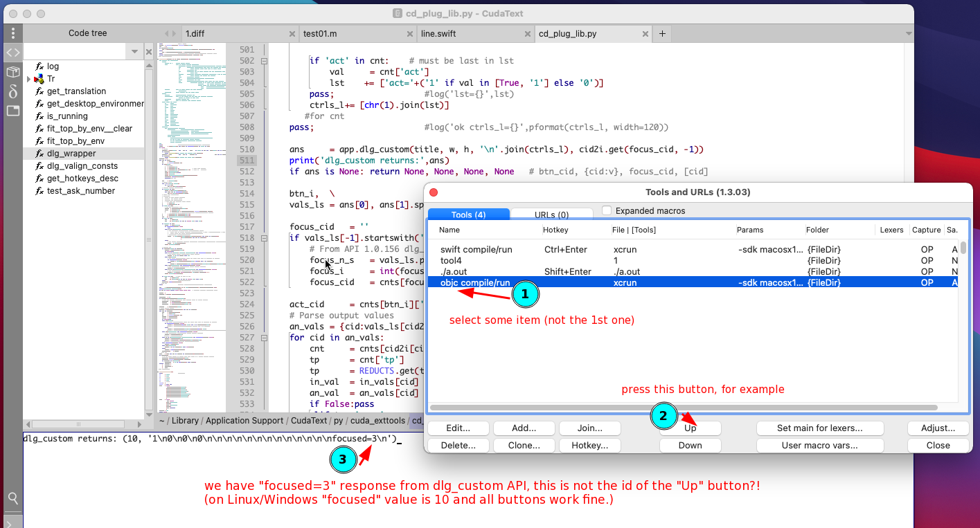
Task: Close the line.swift tab via its X
Action: point(528,33)
